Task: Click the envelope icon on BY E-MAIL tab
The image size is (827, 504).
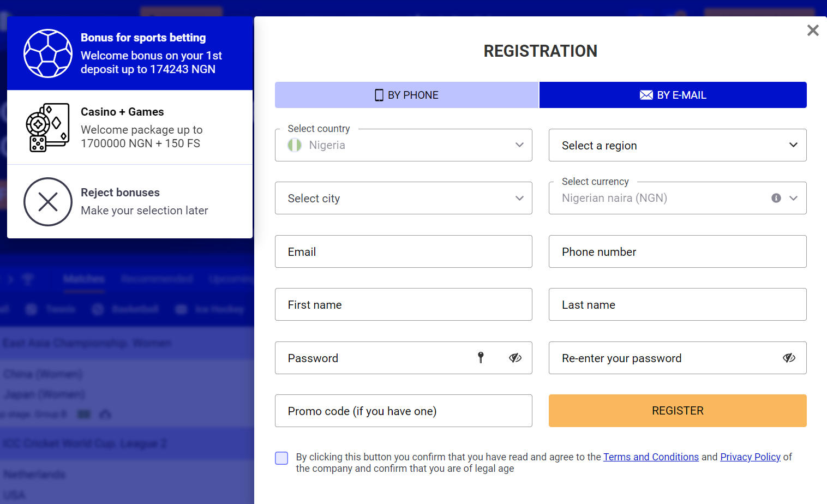Action: 646,94
